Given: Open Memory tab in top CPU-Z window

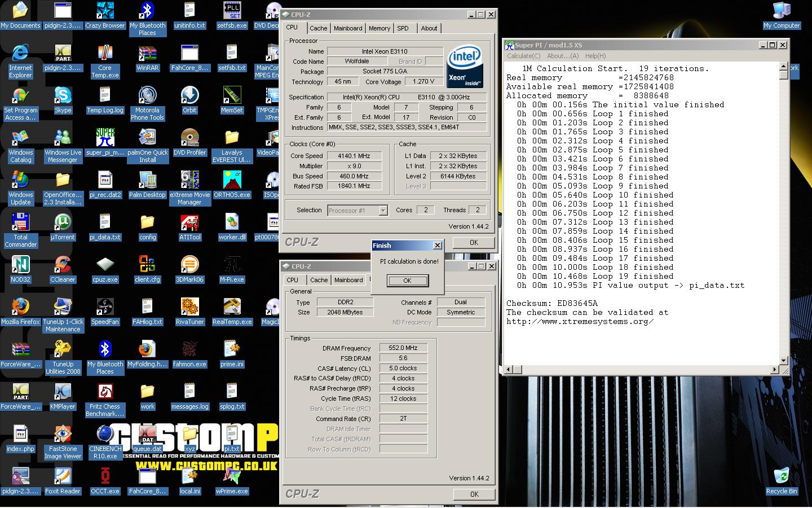Looking at the screenshot, I should click(x=379, y=28).
